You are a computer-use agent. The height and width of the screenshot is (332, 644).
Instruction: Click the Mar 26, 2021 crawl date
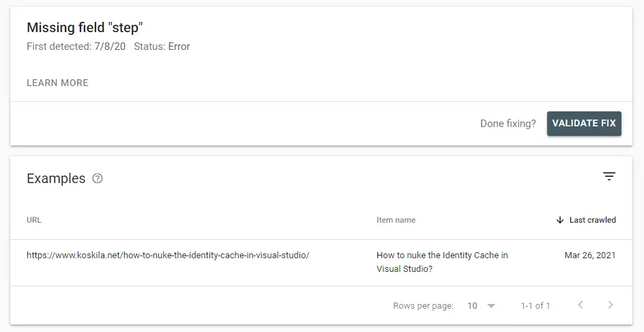(589, 255)
